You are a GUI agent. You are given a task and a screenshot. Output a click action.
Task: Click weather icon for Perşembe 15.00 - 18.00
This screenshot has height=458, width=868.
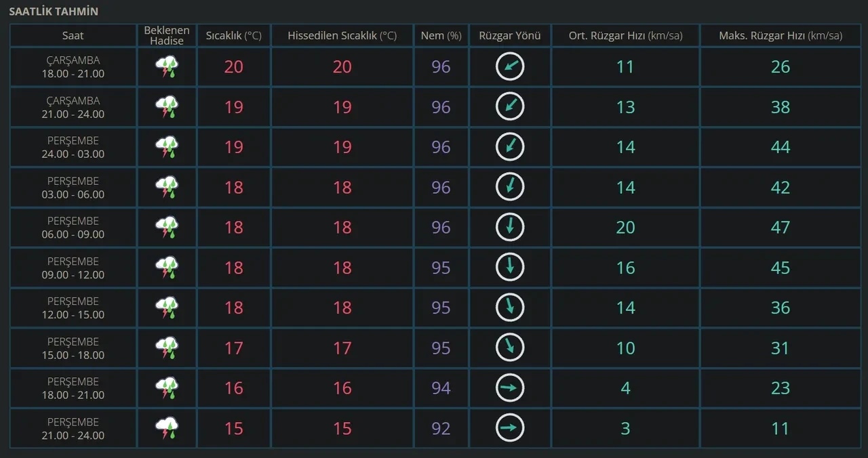(167, 348)
